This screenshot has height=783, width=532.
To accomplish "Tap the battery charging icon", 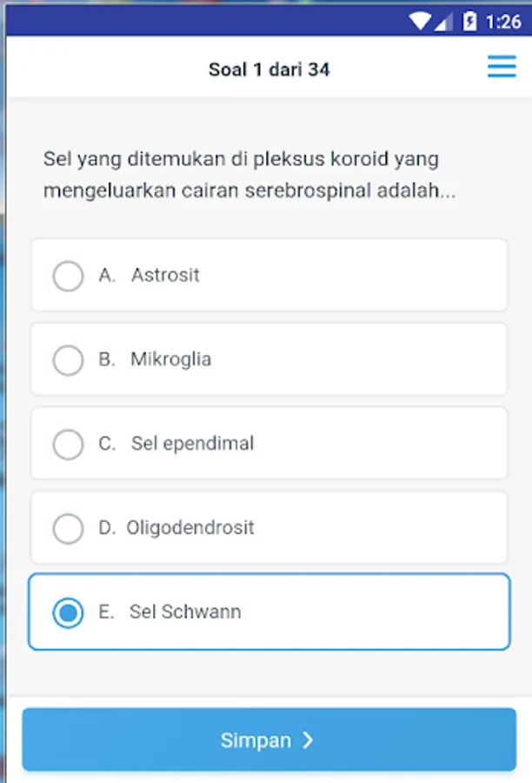I will click(x=470, y=20).
